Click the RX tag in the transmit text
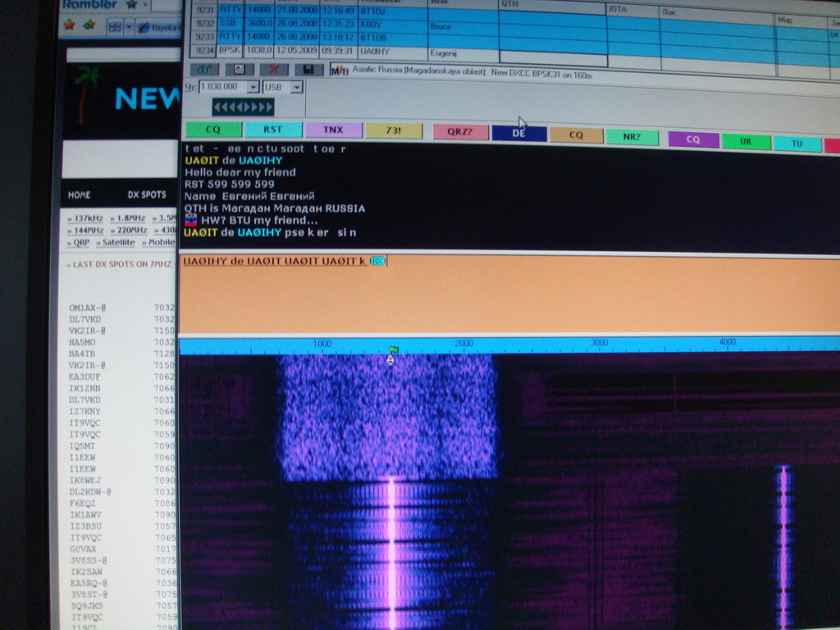This screenshot has height=630, width=840. [377, 261]
